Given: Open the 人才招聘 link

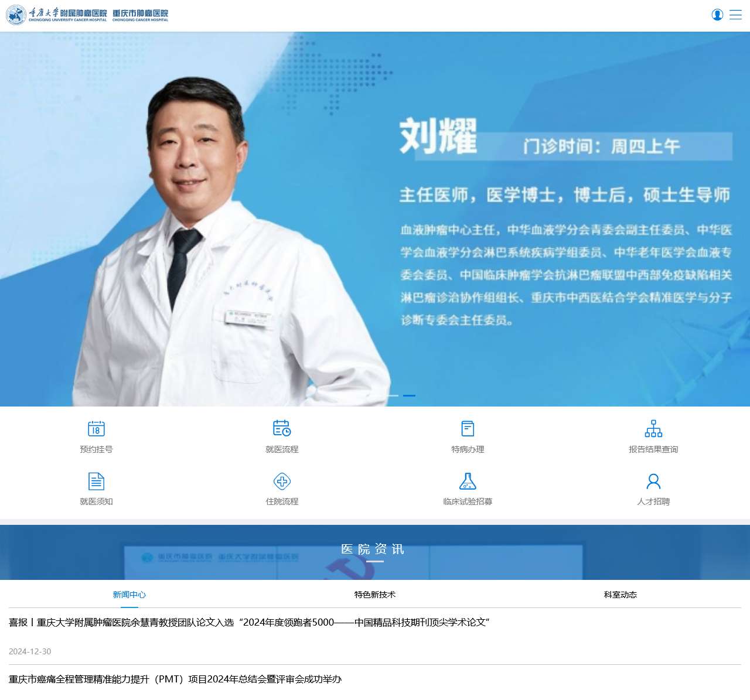Looking at the screenshot, I should tap(653, 501).
